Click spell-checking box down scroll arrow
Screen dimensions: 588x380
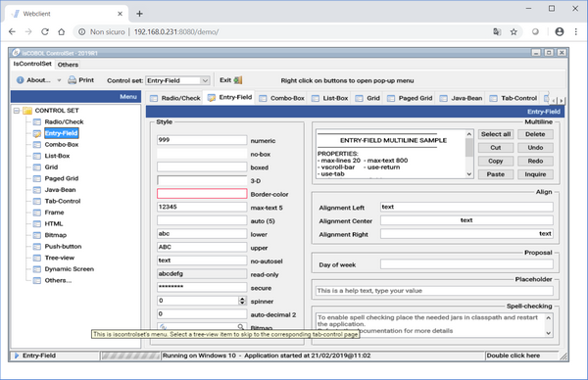click(548, 333)
